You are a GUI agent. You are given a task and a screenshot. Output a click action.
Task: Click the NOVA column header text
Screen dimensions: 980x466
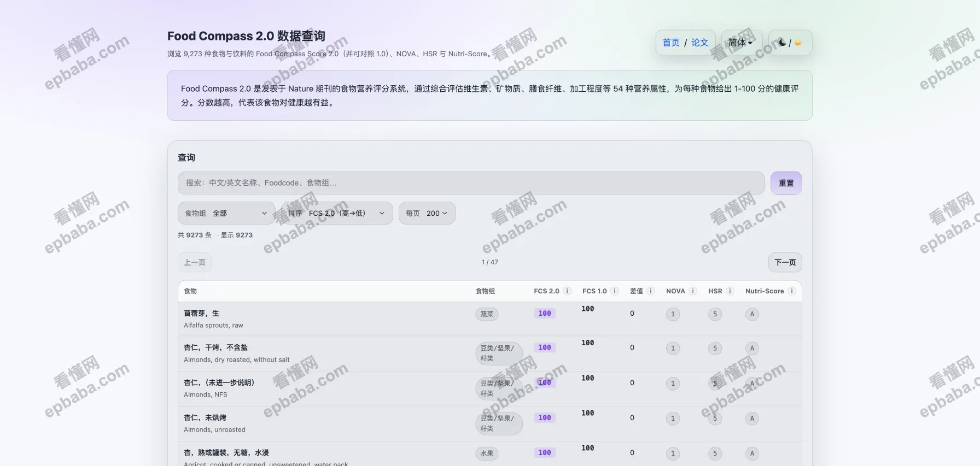click(x=675, y=291)
